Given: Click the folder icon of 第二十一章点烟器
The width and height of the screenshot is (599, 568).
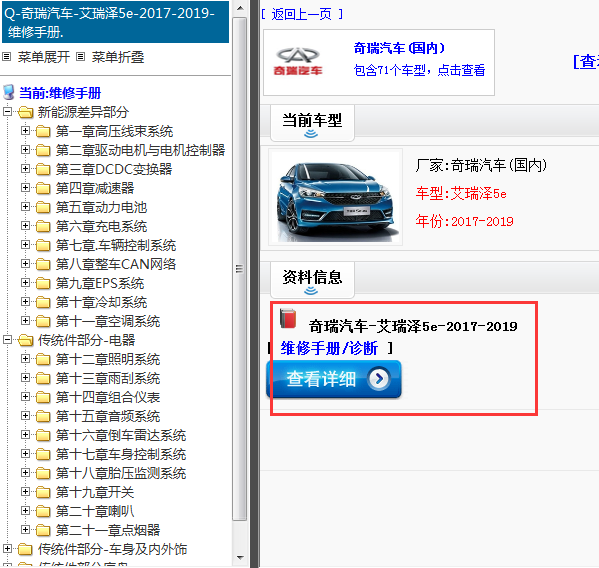Looking at the screenshot, I should click(43, 530).
